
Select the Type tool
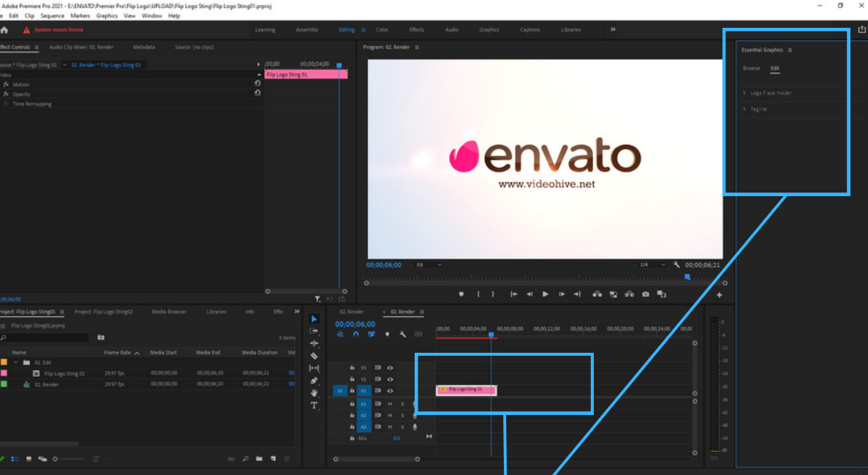point(314,405)
